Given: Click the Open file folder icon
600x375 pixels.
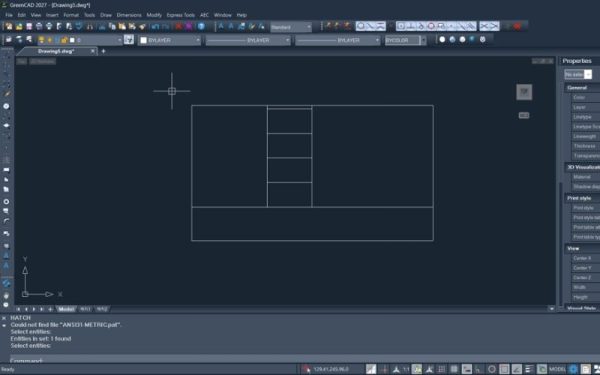Looking at the screenshot, I should click(x=19, y=26).
